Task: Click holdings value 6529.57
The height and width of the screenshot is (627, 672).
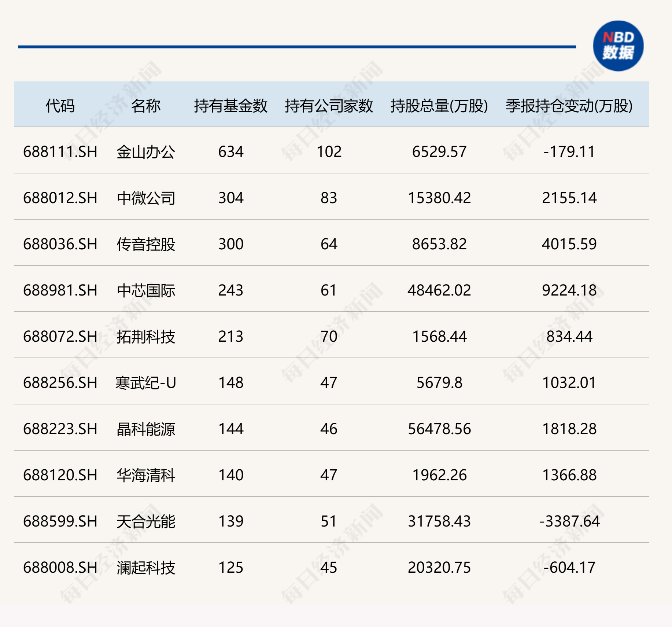Action: click(x=439, y=152)
